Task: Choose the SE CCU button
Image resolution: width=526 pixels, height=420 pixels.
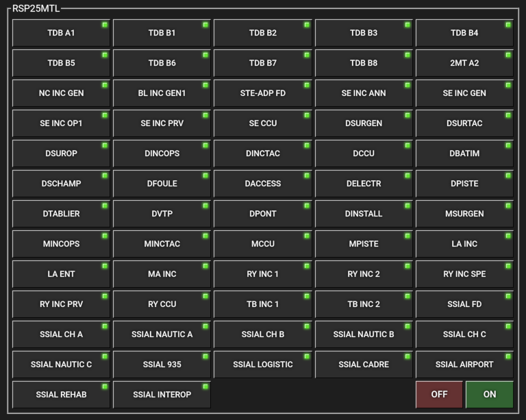Action: point(263,123)
